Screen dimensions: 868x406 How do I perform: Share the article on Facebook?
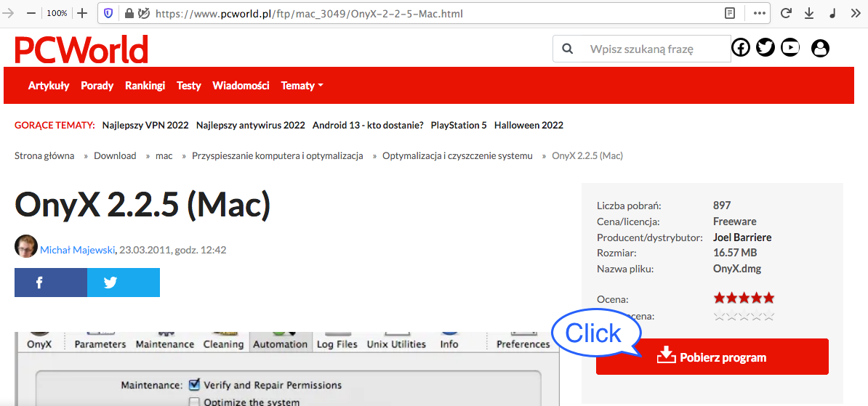point(51,283)
